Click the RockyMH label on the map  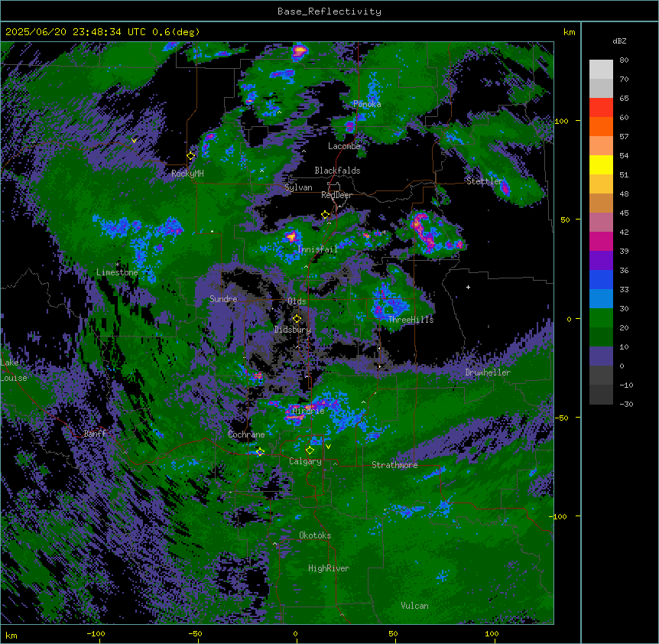pyautogui.click(x=187, y=174)
